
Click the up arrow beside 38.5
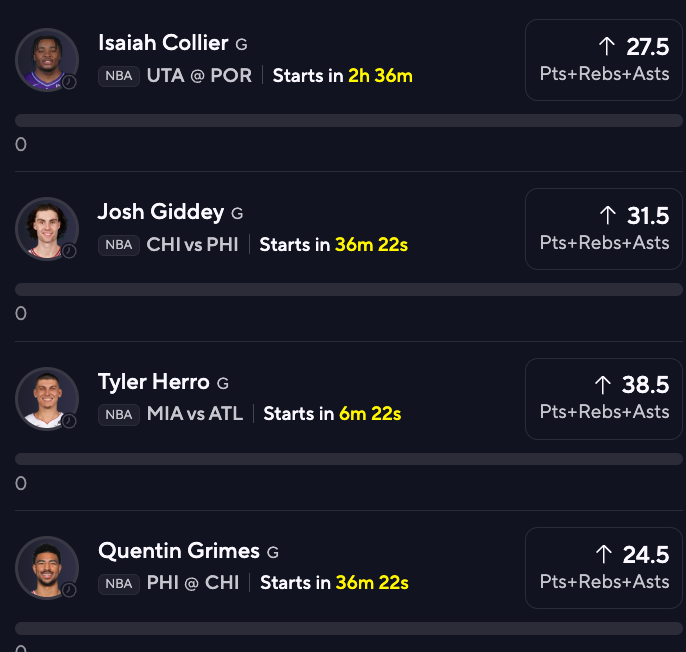[x=602, y=385]
